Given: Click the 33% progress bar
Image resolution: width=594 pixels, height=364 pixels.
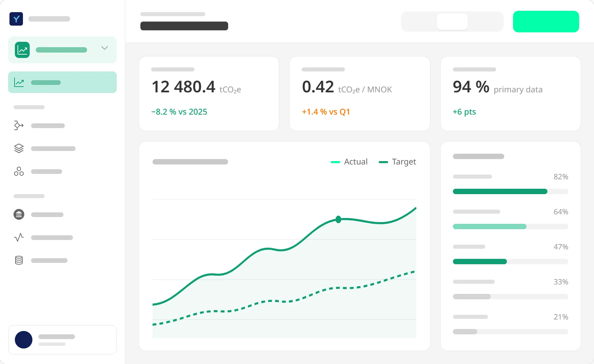Looking at the screenshot, I should pyautogui.click(x=510, y=297).
